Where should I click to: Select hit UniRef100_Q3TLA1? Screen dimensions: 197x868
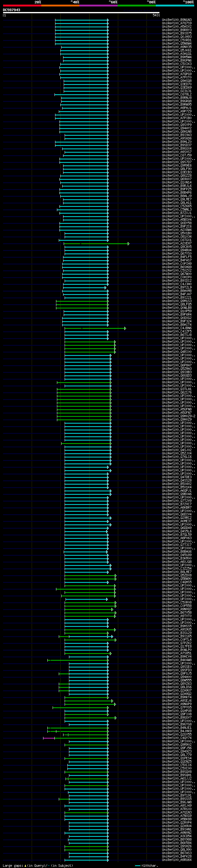(x=177, y=389)
